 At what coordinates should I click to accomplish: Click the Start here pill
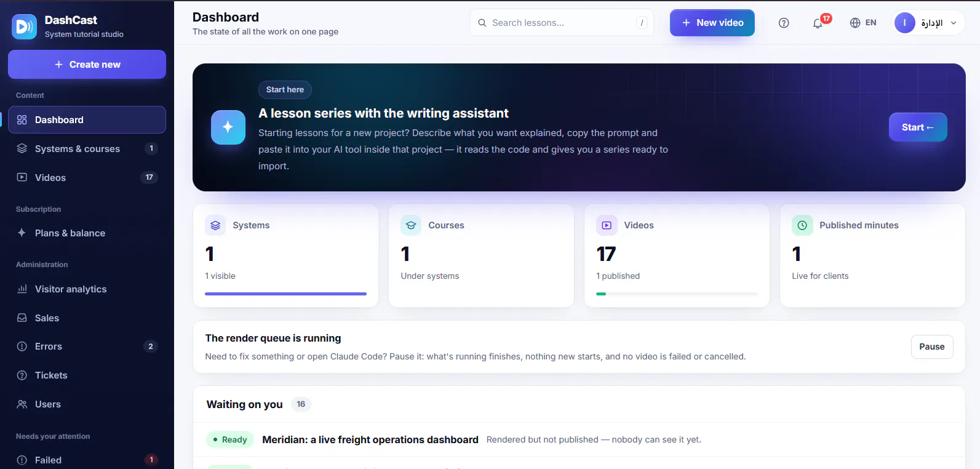click(x=285, y=90)
